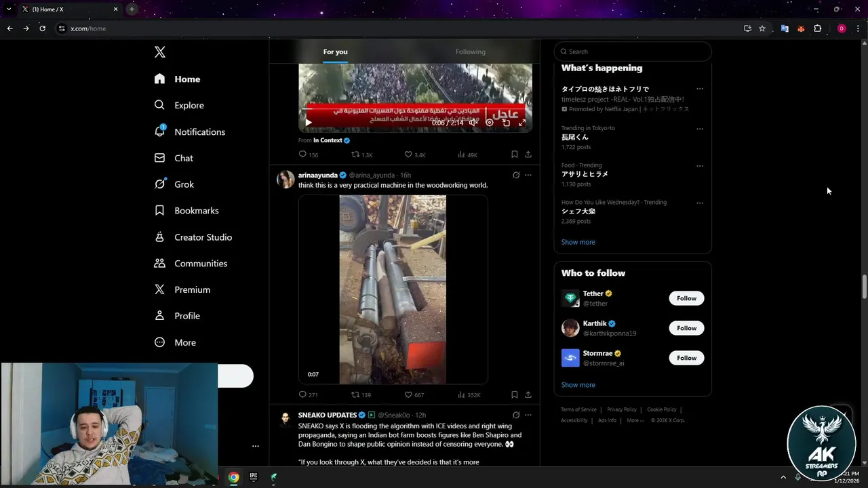868x488 pixels.
Task: Open Explore in the sidebar
Action: point(179,105)
